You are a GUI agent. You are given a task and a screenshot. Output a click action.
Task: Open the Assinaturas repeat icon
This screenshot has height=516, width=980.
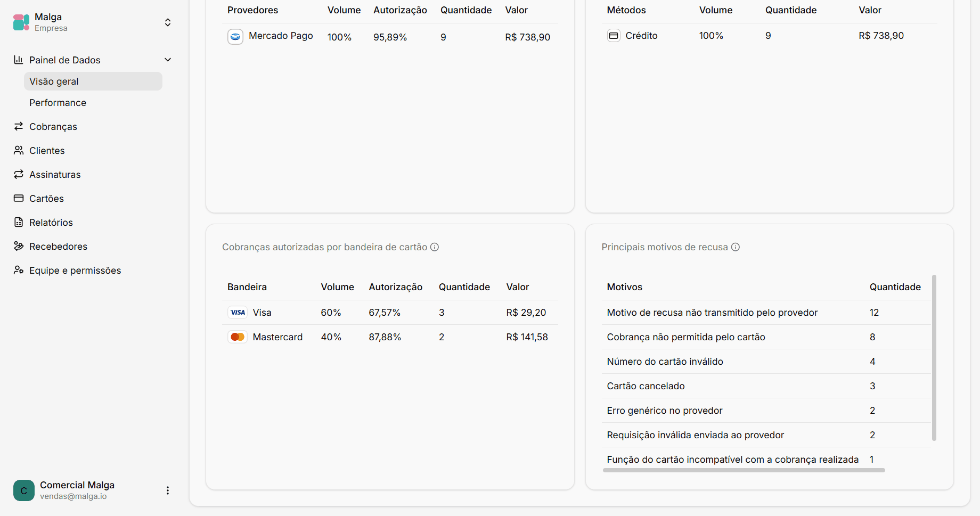[x=19, y=174]
